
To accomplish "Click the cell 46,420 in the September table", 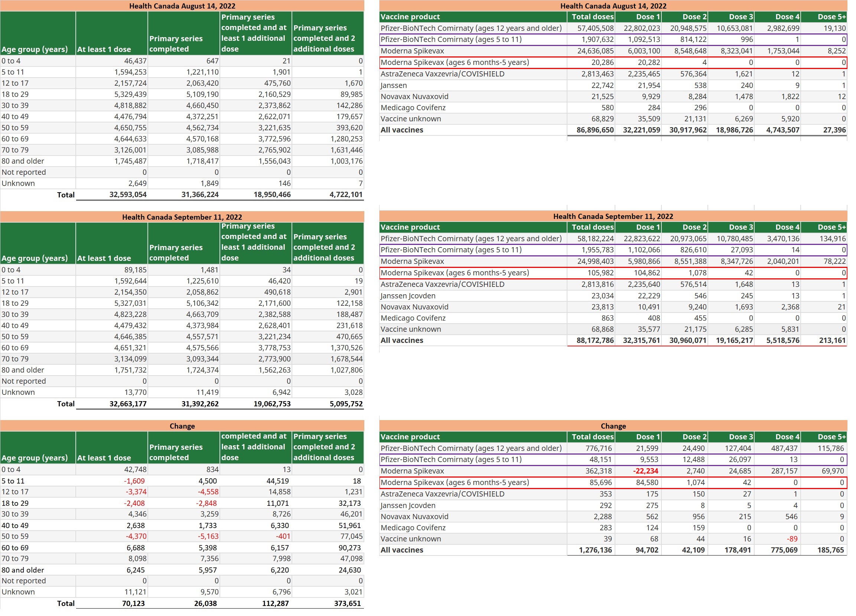I will [x=256, y=281].
